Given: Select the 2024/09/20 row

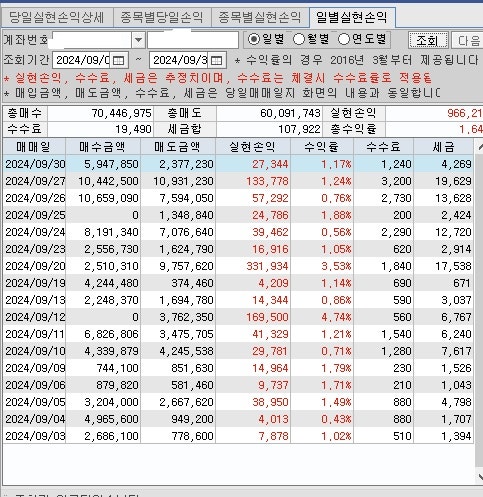Looking at the screenshot, I should click(x=238, y=266).
